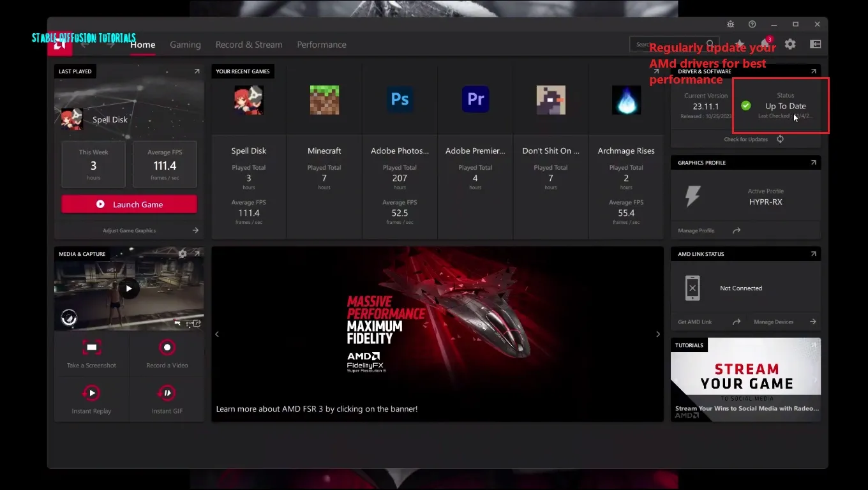The height and width of the screenshot is (490, 868).
Task: Open the settings gear icon
Action: (790, 44)
